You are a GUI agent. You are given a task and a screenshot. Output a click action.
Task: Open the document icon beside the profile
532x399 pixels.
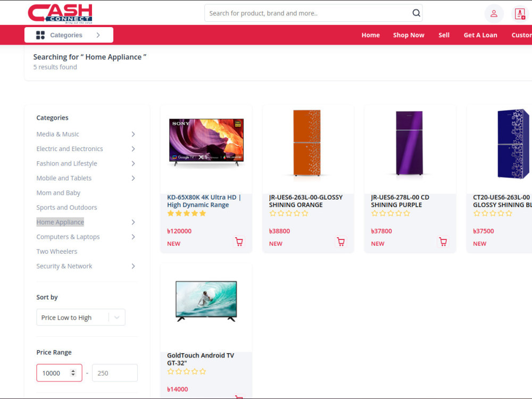(x=520, y=14)
